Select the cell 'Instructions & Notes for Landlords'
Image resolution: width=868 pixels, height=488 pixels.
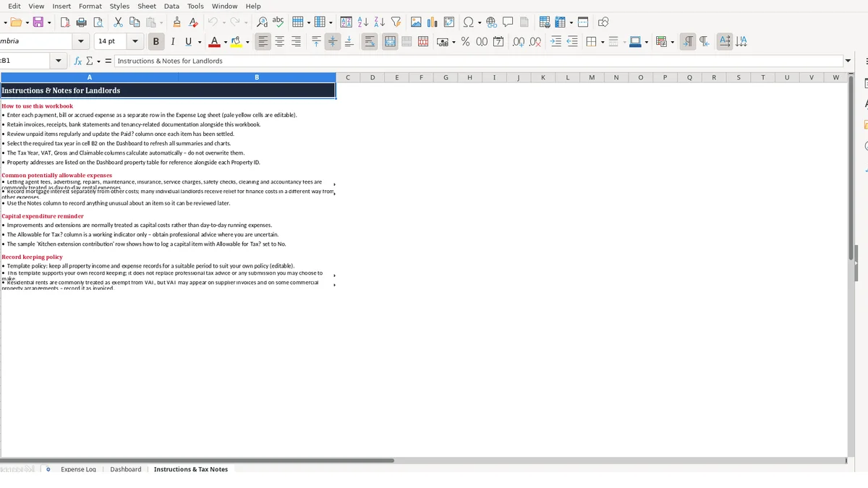pyautogui.click(x=168, y=90)
